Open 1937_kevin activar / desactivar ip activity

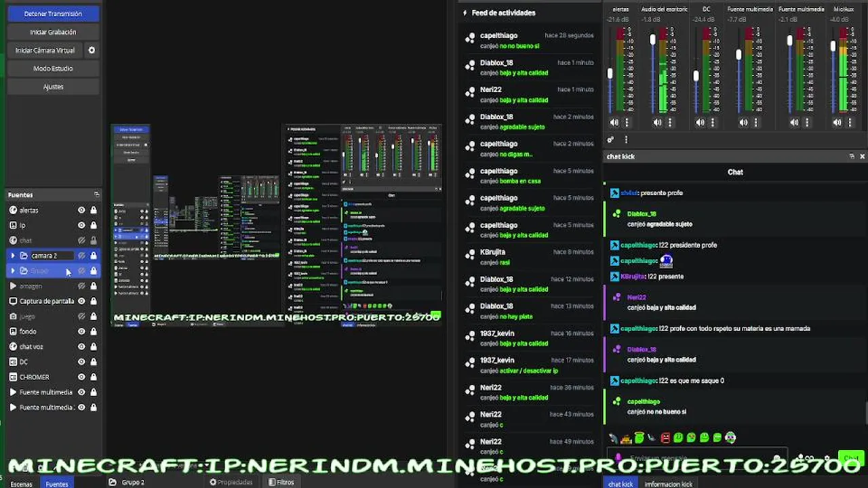tap(530, 365)
